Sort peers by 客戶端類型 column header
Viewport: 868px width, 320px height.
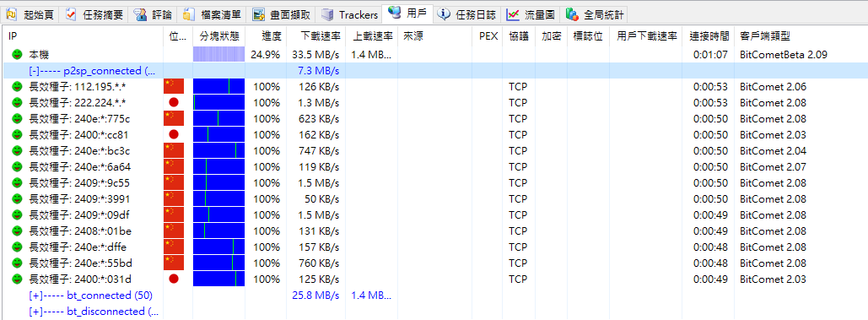click(764, 36)
